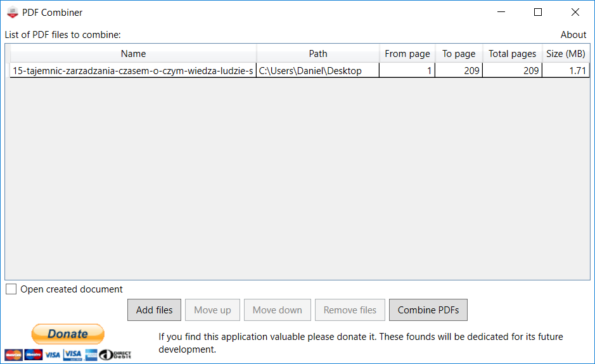Image resolution: width=595 pixels, height=364 pixels.
Task: Open the About link
Action: pos(573,35)
